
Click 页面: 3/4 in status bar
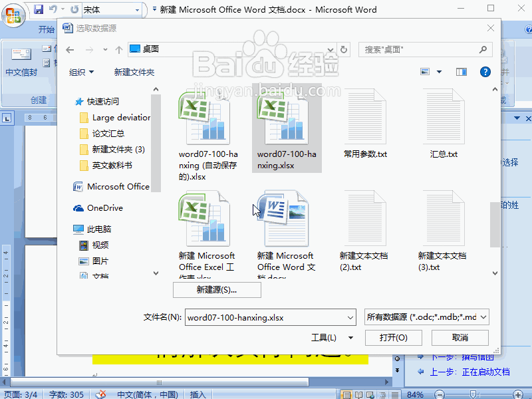21,394
